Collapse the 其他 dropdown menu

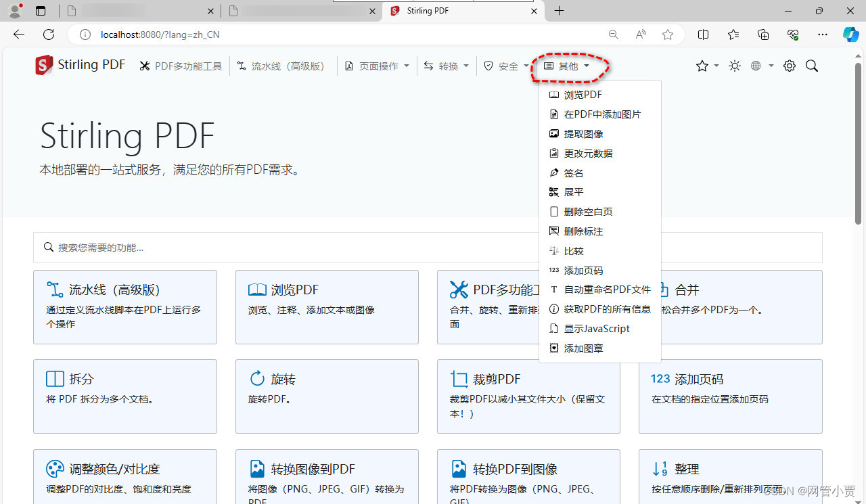567,66
